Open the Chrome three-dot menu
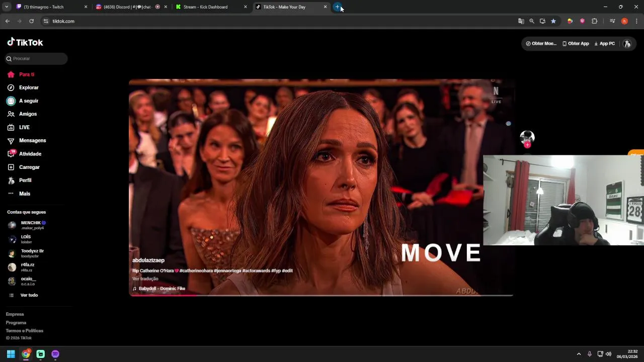Screen dimensions: 644x362 click(x=636, y=21)
